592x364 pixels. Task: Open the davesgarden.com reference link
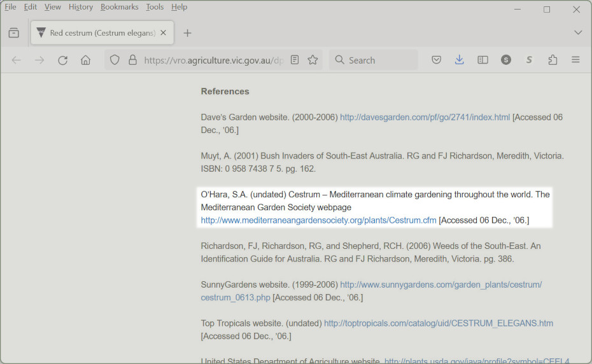click(425, 117)
